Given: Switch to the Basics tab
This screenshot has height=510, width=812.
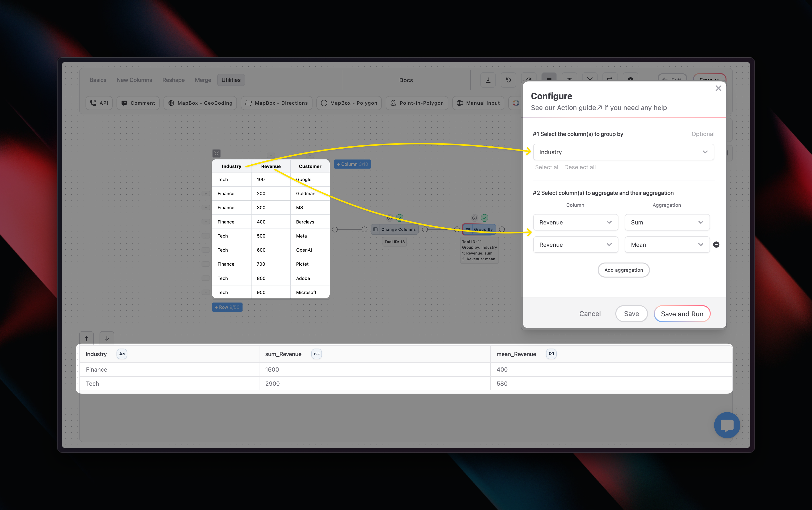Looking at the screenshot, I should (98, 80).
